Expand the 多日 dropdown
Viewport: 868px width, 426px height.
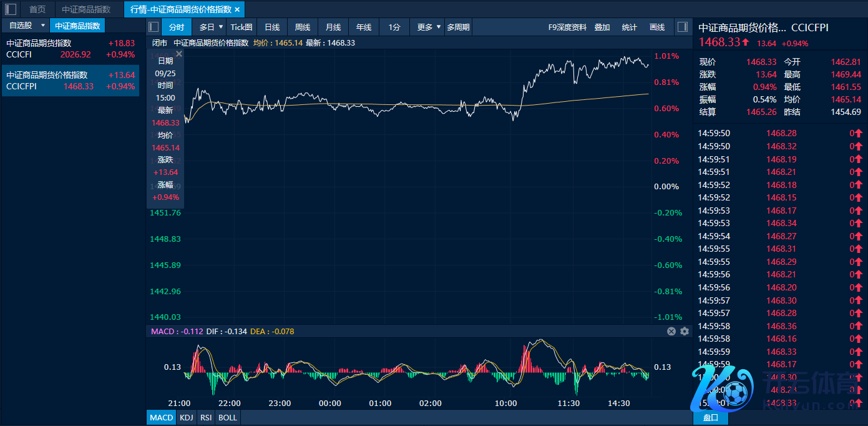(220, 27)
